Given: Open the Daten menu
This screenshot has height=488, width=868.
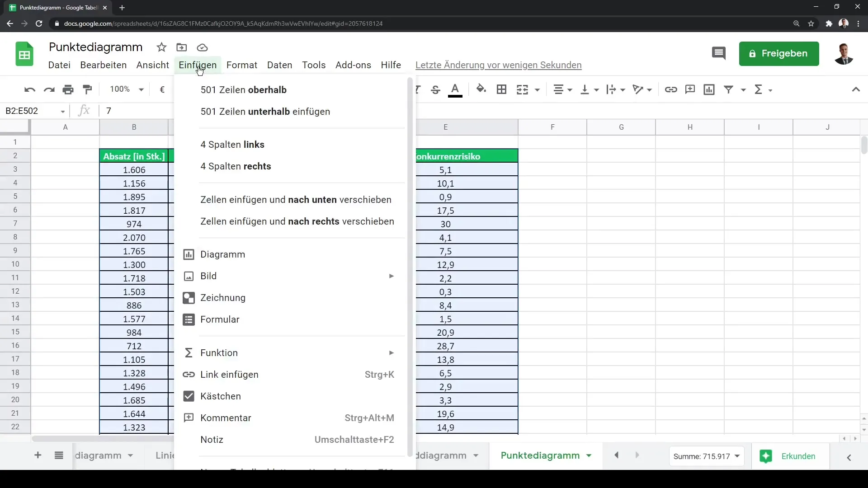Looking at the screenshot, I should (279, 65).
